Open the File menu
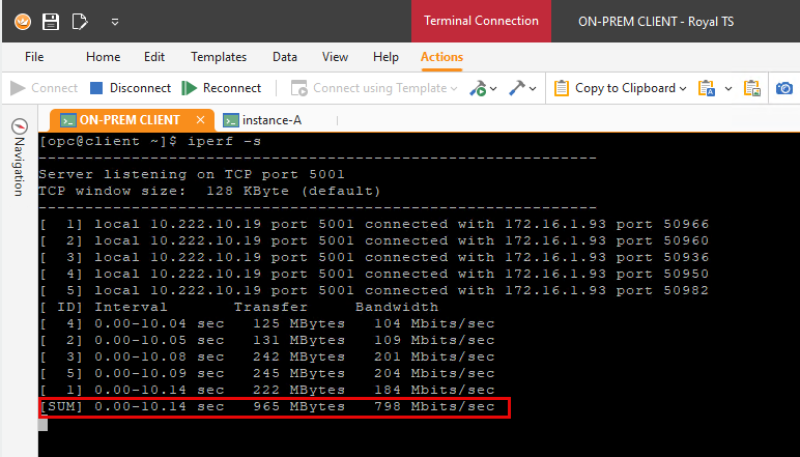 click(34, 57)
